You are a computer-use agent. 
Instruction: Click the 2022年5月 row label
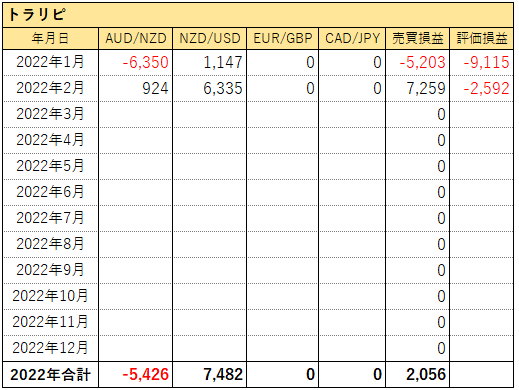[x=50, y=166]
